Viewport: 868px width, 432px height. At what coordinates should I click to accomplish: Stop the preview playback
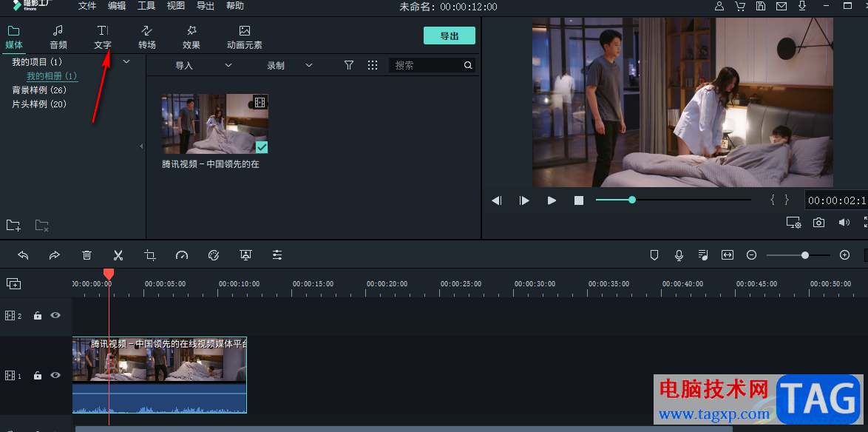[x=579, y=200]
